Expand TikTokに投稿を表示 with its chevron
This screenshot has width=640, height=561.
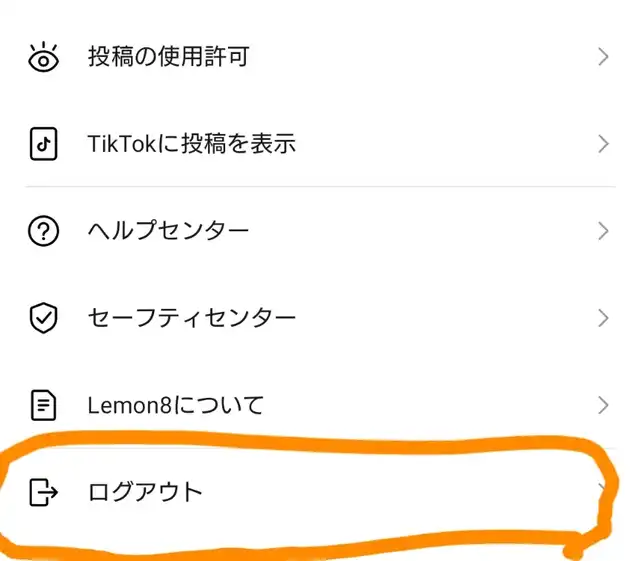pyautogui.click(x=603, y=144)
